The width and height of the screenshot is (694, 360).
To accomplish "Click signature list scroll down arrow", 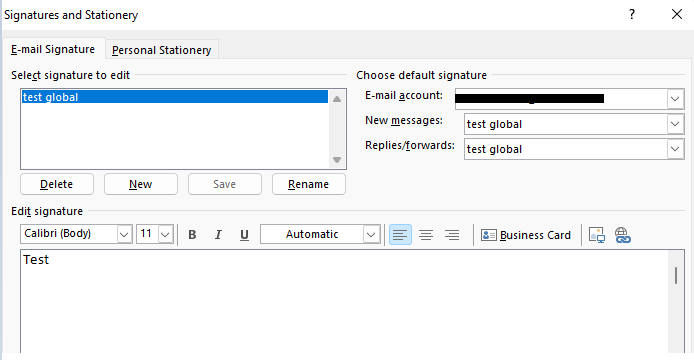I will pyautogui.click(x=337, y=160).
